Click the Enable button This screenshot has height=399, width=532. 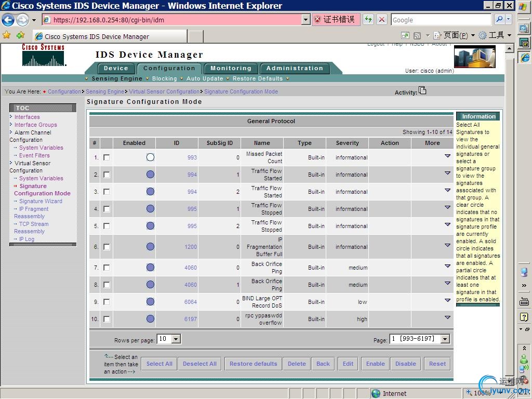coord(375,364)
